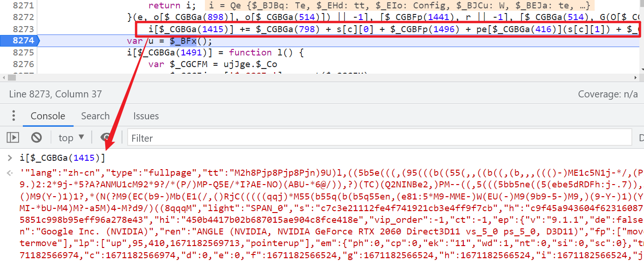Click the 'return i;' statement on line 8271
Viewport: 644px width, 261px height.
point(173,6)
